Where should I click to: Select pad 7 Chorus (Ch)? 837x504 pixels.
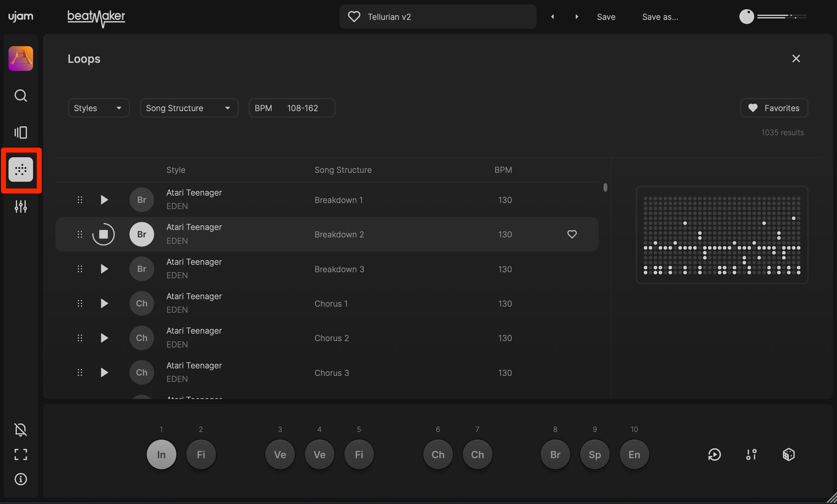(x=477, y=455)
